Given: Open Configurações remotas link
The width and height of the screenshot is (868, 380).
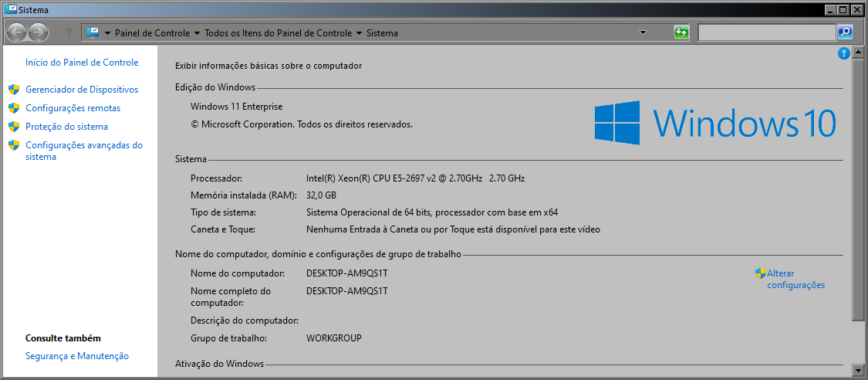Looking at the screenshot, I should coord(73,108).
